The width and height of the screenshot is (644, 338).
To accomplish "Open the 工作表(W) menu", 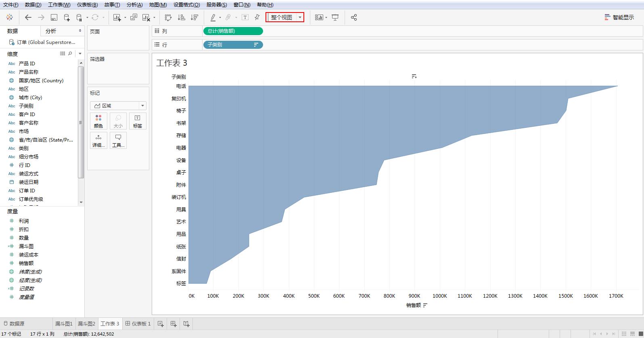I will click(59, 5).
